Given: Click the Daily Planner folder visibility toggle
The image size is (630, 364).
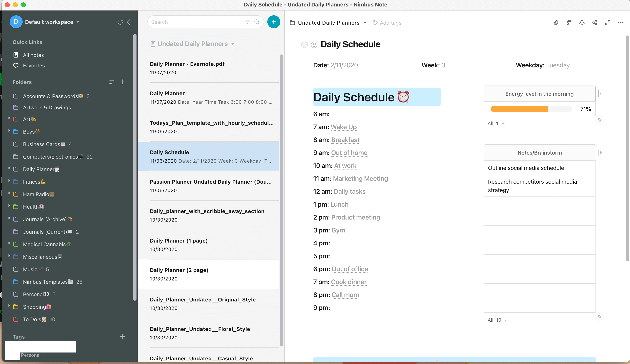Looking at the screenshot, I should coord(9,169).
